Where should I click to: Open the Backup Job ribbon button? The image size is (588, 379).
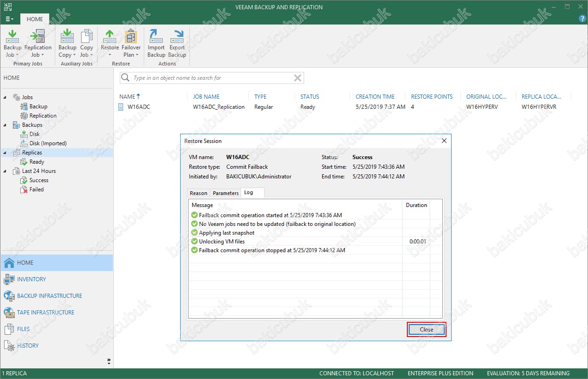(12, 44)
